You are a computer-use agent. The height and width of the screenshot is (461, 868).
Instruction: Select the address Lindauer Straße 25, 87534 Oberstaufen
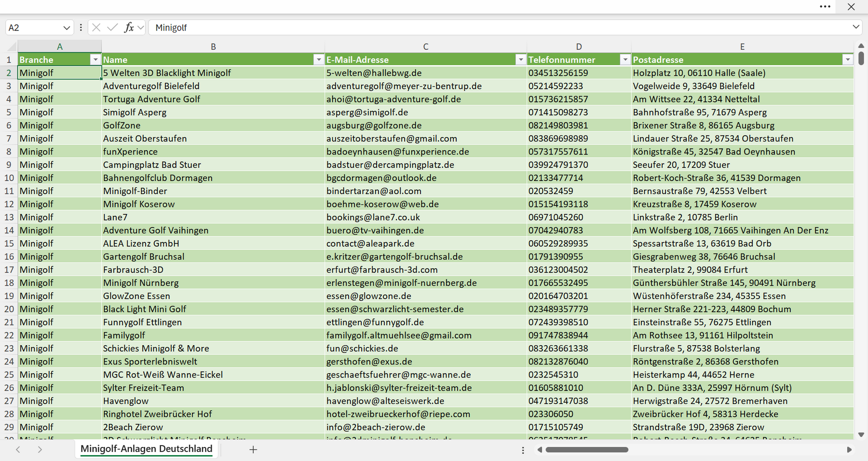[742, 139]
